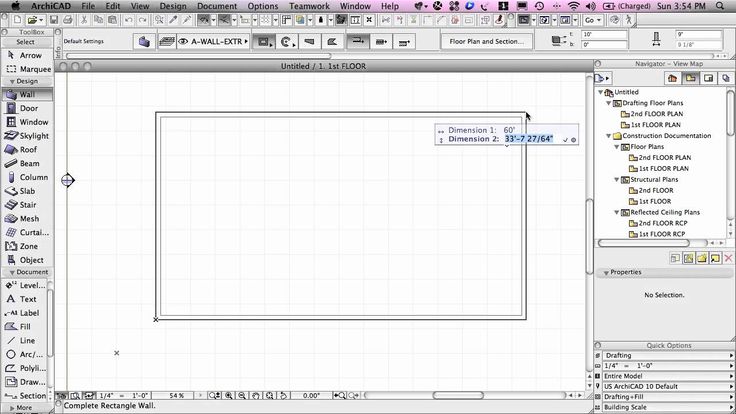Select the Line tool

[23, 340]
